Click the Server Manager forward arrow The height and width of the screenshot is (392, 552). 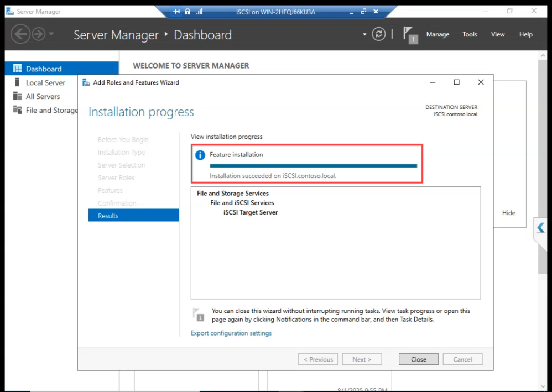pos(39,34)
